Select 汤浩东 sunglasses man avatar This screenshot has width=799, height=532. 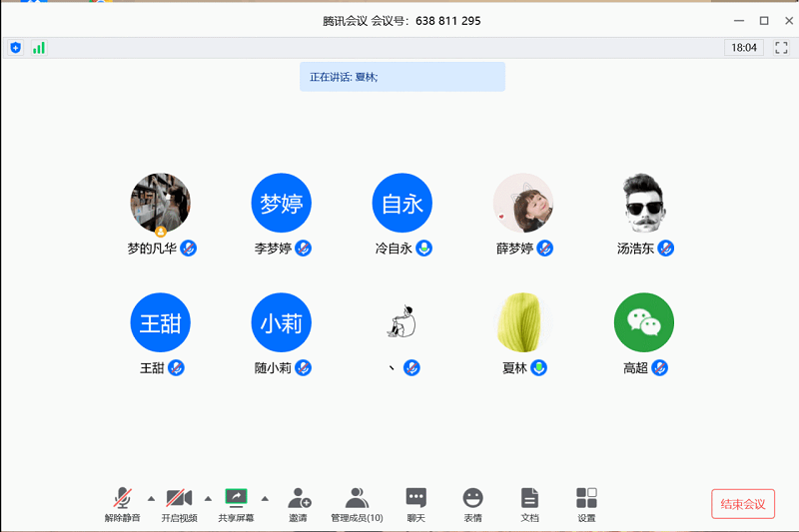pos(644,204)
